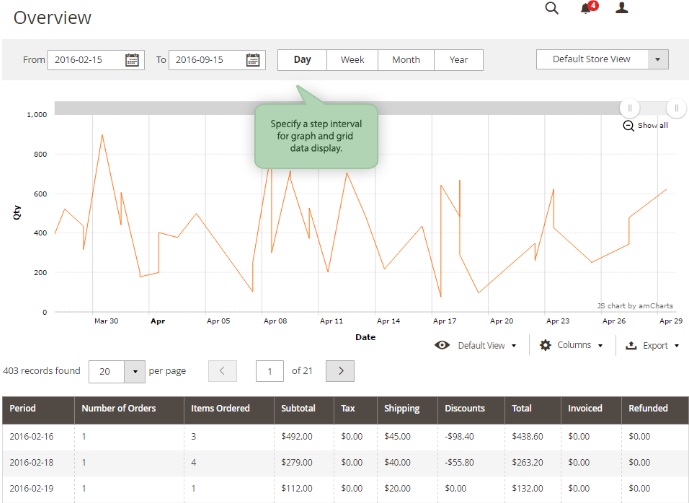Image resolution: width=689 pixels, height=503 pixels.
Task: Focus the To date field
Action: pos(217,60)
